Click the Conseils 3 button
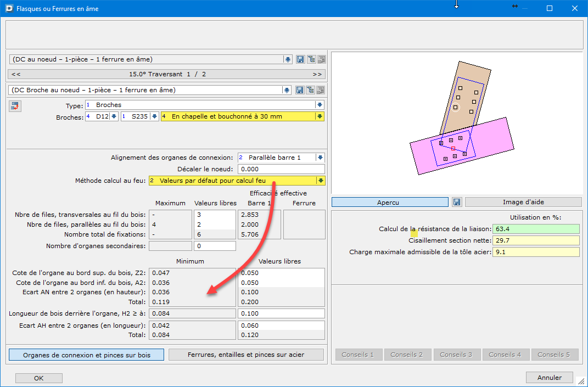 (457, 355)
